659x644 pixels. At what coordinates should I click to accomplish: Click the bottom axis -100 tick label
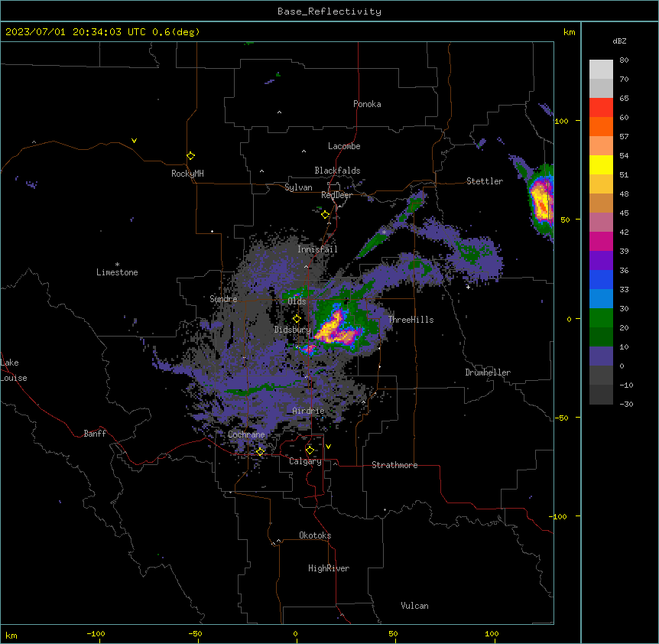96,633
